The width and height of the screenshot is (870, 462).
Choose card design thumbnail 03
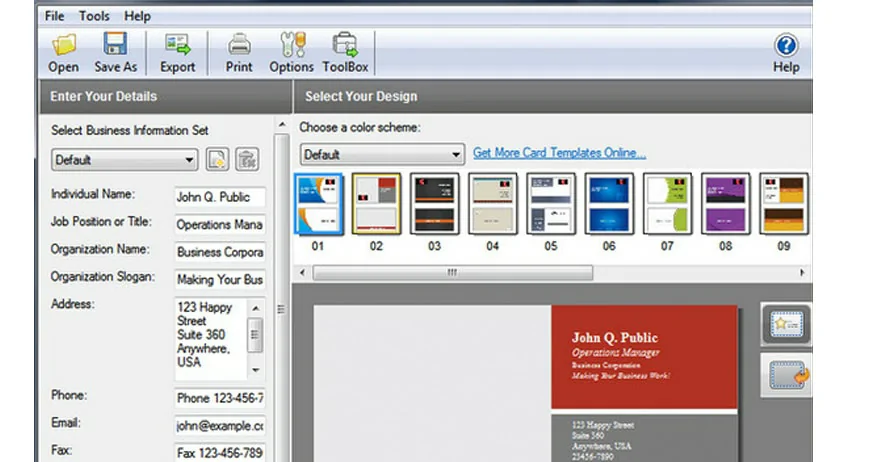tap(434, 204)
